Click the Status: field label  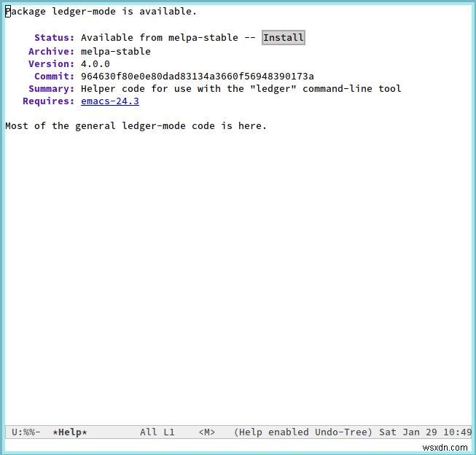point(55,38)
